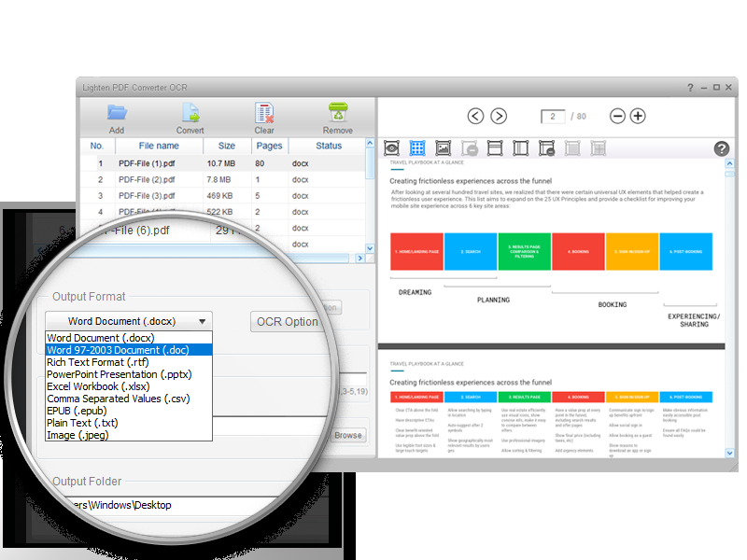Click the OCR Option button
747x560 pixels.
(x=287, y=322)
